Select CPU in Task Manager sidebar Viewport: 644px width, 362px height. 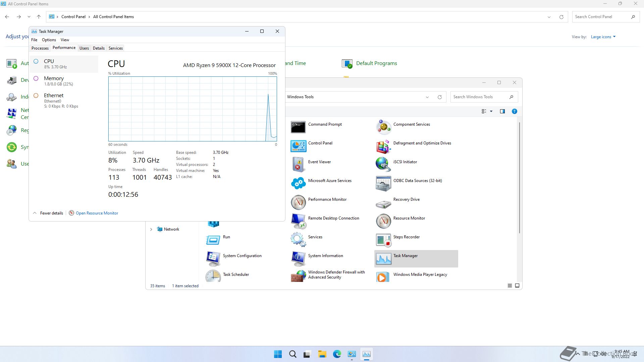coord(64,64)
